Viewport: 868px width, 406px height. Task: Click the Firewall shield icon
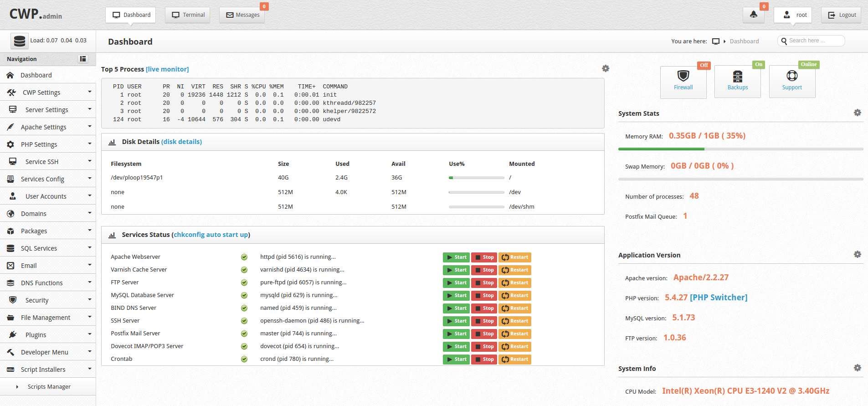(x=683, y=76)
